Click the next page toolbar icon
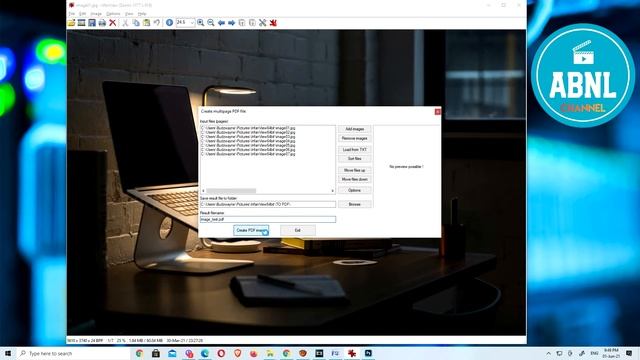 click(252, 23)
